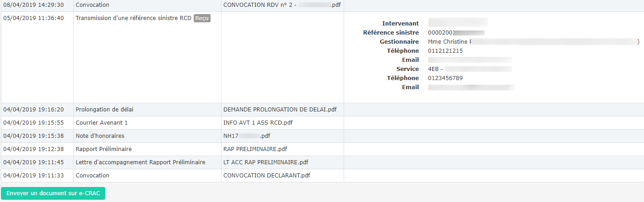Open LT ACC RAP PRELIMINAIRE.pdf file

click(266, 162)
